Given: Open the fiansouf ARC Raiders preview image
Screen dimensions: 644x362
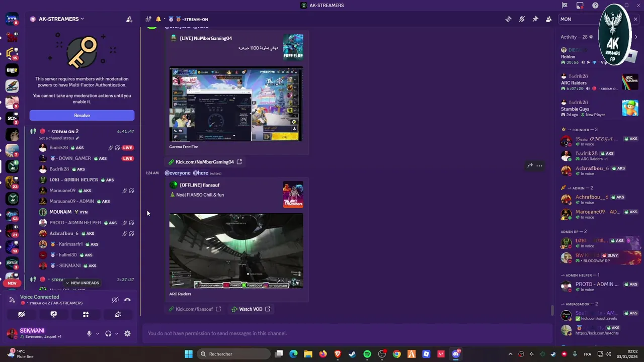Looking at the screenshot, I should 236,251.
